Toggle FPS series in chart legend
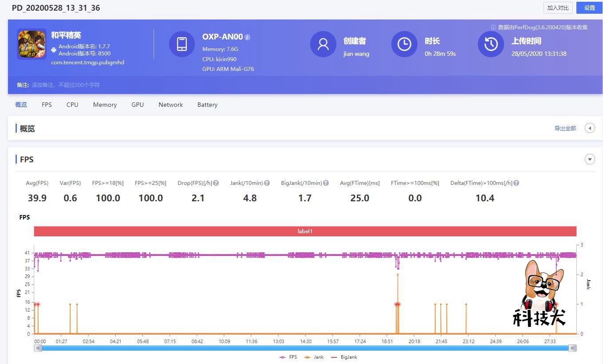The width and height of the screenshot is (603, 364). pyautogui.click(x=288, y=357)
